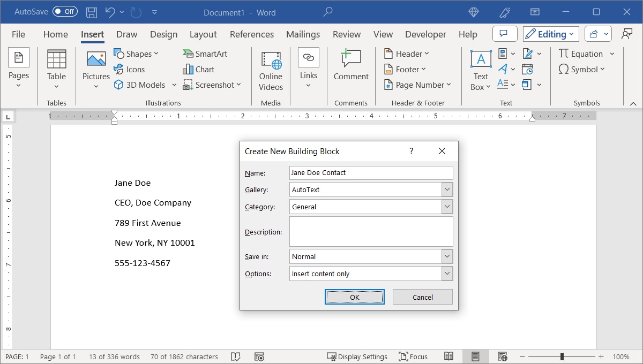
Task: Click the Undo arrow icon
Action: click(110, 12)
